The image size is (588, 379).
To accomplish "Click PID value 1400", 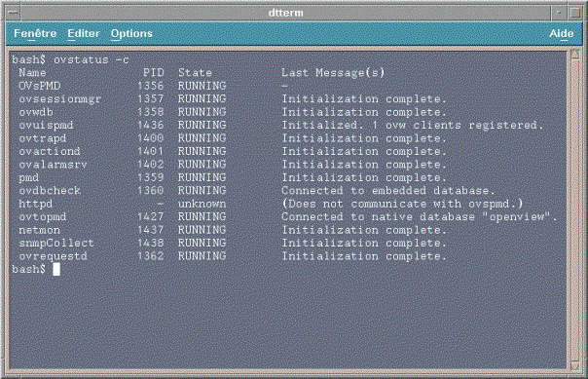I will [150, 138].
